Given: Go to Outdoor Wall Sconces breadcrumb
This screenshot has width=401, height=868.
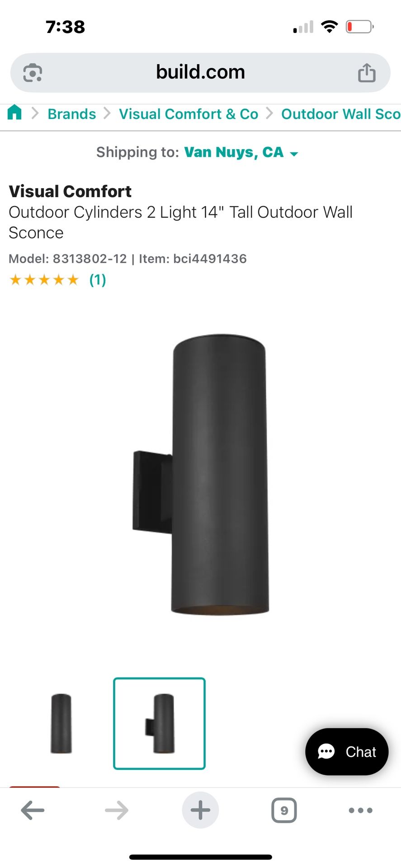Looking at the screenshot, I should [341, 114].
